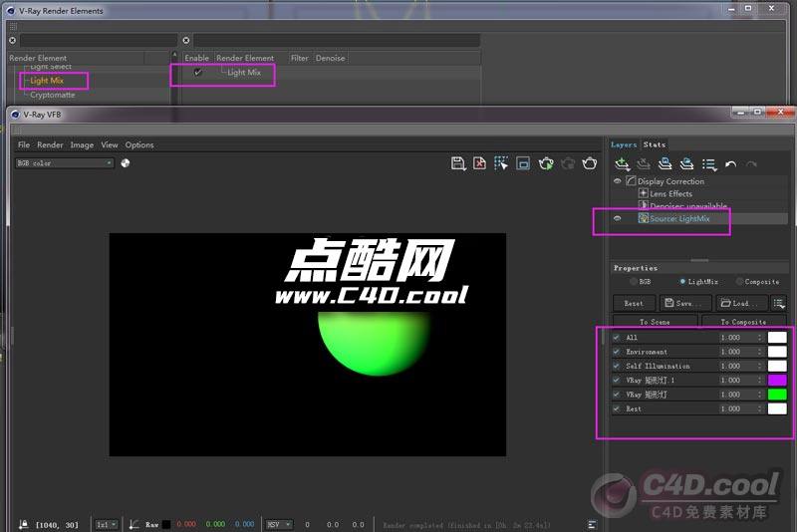This screenshot has width=797, height=532.
Task: Open the LightMix options list icon beside Load
Action: (779, 303)
